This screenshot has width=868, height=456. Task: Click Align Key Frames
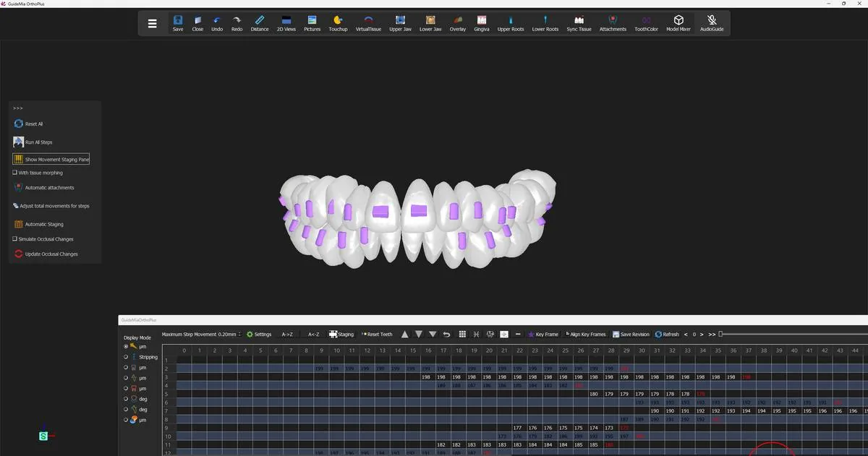coord(586,335)
